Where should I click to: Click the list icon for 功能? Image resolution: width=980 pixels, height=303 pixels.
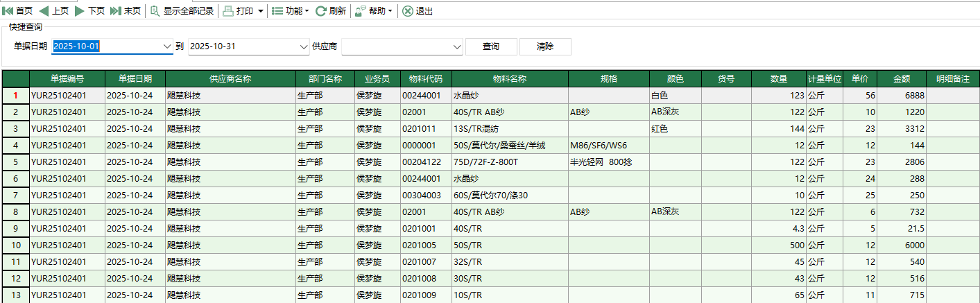point(277,11)
